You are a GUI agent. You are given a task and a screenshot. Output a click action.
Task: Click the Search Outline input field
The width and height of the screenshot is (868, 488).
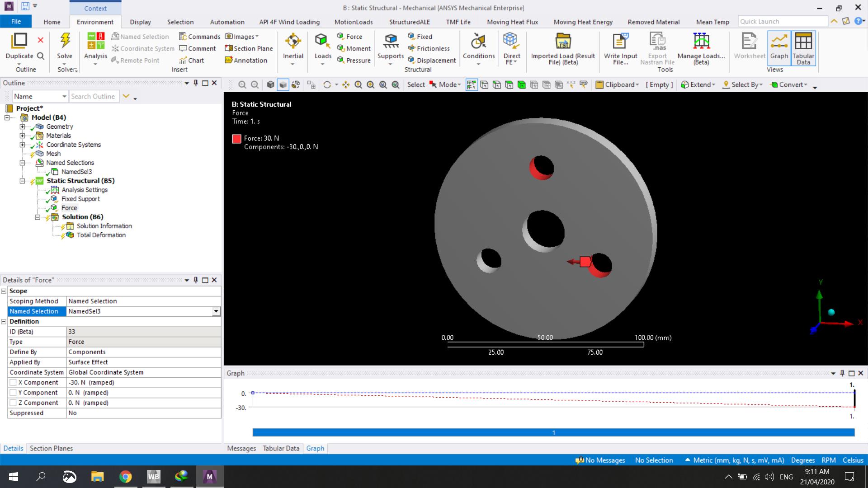point(93,96)
